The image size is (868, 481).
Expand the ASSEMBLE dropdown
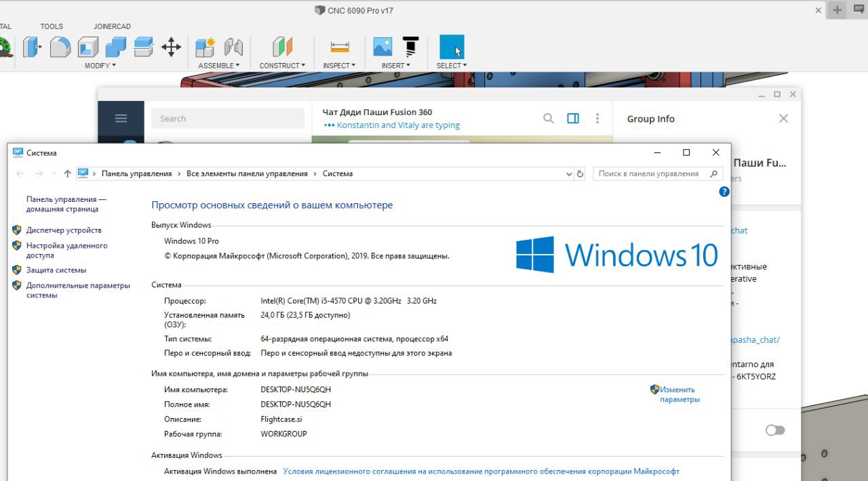tap(219, 66)
